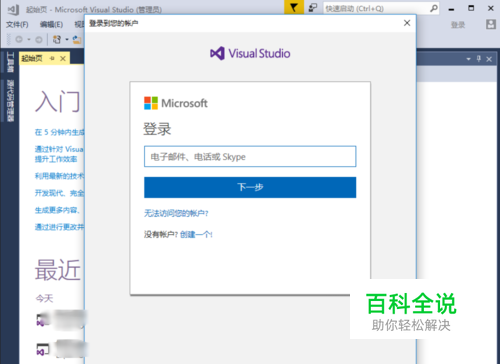Close the right-side panel with its X
The width and height of the screenshot is (500, 364).
(x=489, y=59)
